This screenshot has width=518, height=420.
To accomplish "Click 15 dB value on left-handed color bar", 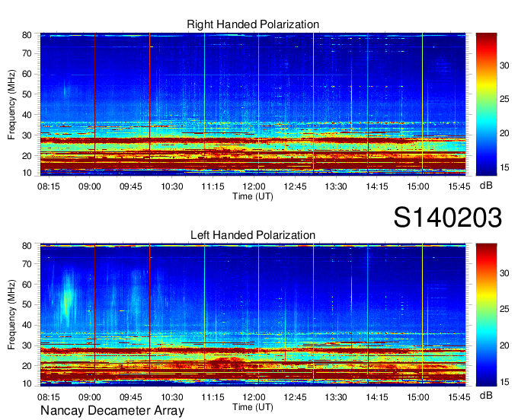I will pyautogui.click(x=504, y=382).
